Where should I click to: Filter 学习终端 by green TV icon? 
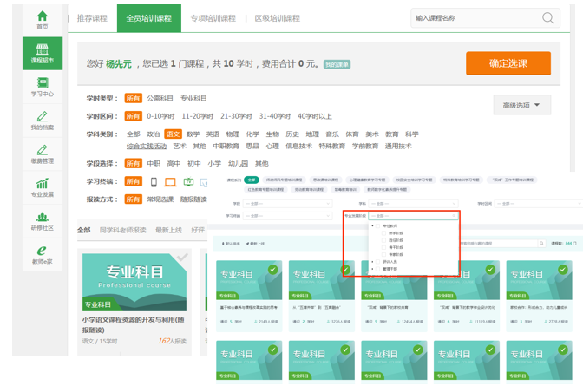pyautogui.click(x=188, y=182)
